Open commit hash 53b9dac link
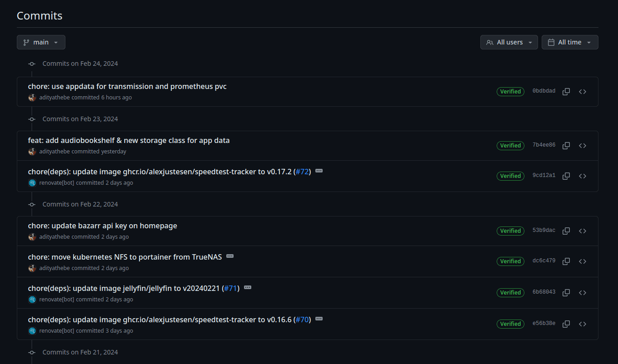 pyautogui.click(x=544, y=231)
